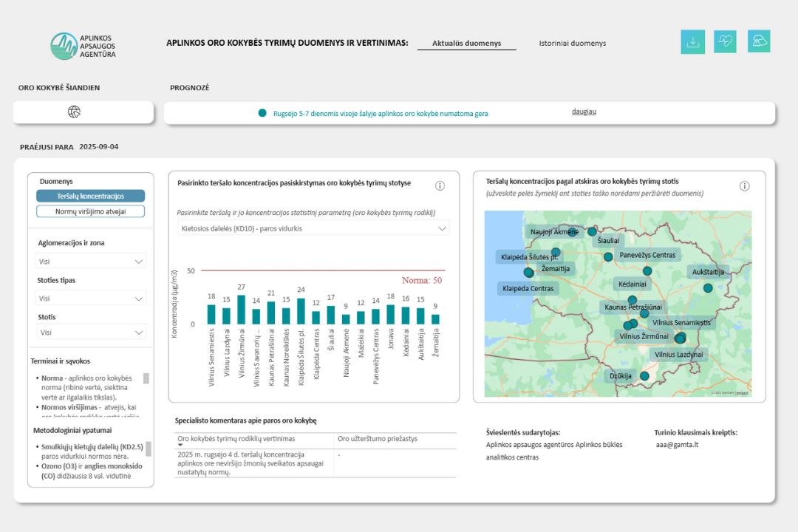Click the Terminai ir sąvokos scrollbar
The width and height of the screenshot is (798, 532).
[146, 378]
